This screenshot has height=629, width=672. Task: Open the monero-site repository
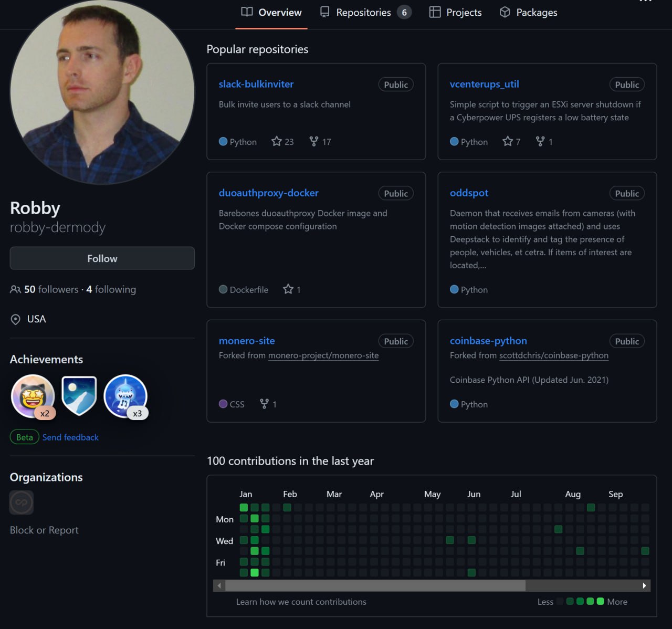click(x=247, y=341)
